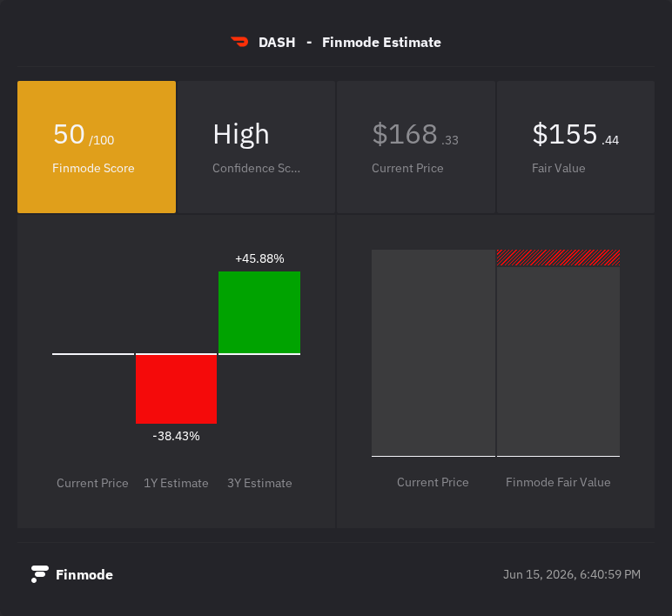
Task: Click the red hatched overvaluation segment
Action: click(x=558, y=258)
